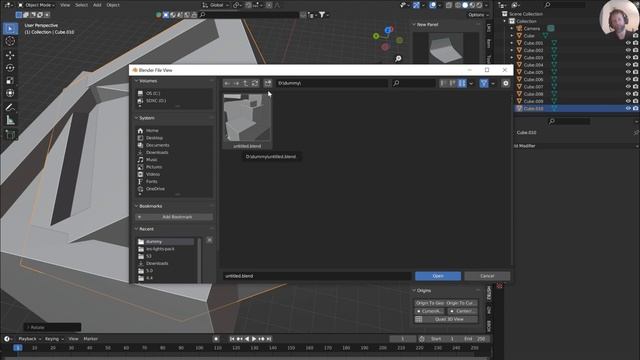Click the green Y axis gizmo ball
The height and width of the screenshot is (360, 640).
coord(376,36)
